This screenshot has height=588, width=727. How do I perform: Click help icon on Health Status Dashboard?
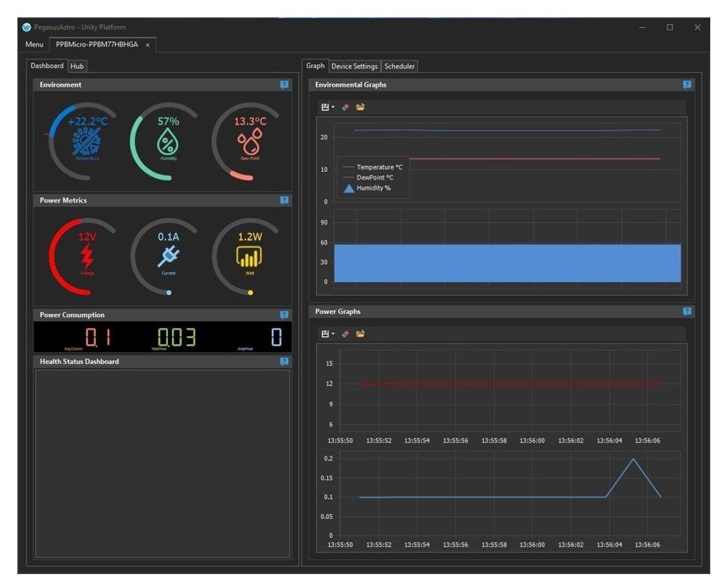click(284, 361)
